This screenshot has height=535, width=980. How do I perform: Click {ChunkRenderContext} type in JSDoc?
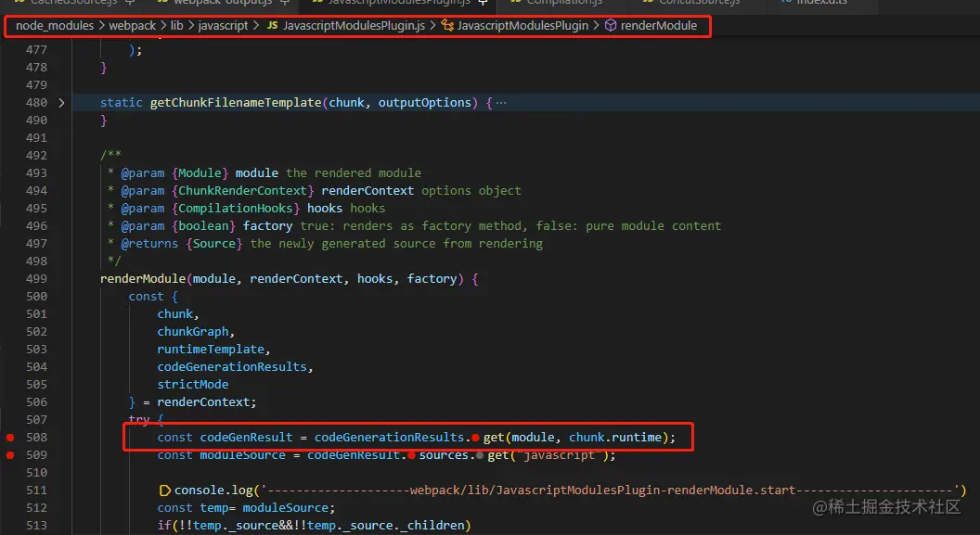click(242, 190)
